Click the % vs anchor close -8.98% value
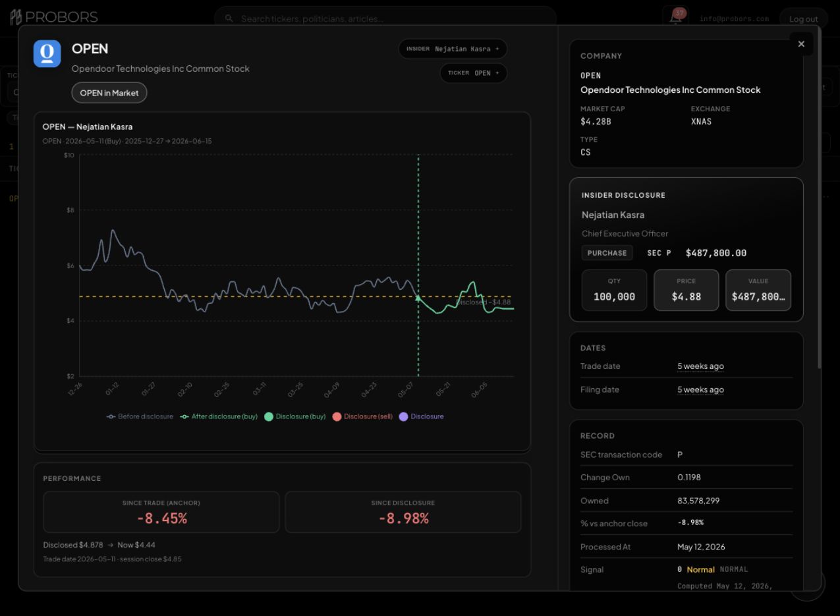The width and height of the screenshot is (840, 616). tap(690, 522)
